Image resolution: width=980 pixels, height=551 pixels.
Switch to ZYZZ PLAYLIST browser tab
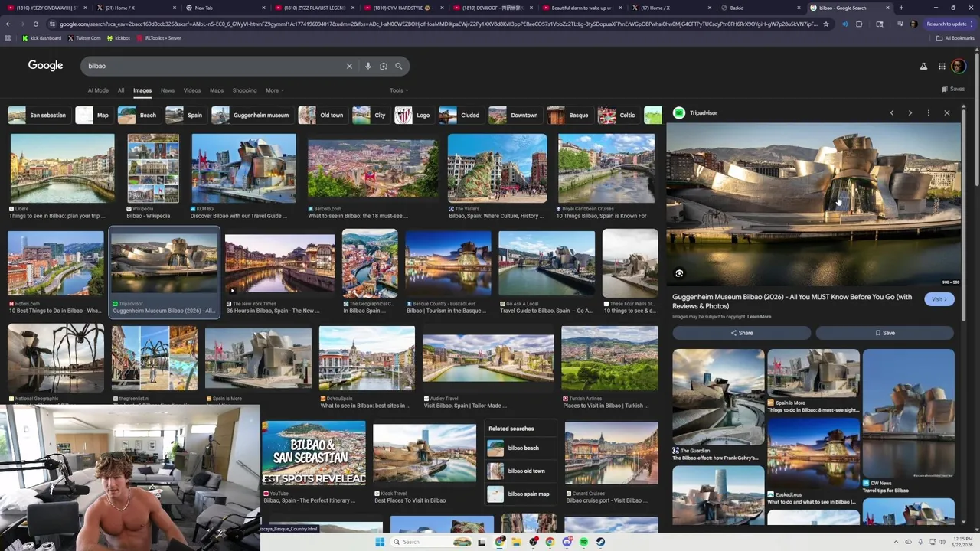click(314, 8)
